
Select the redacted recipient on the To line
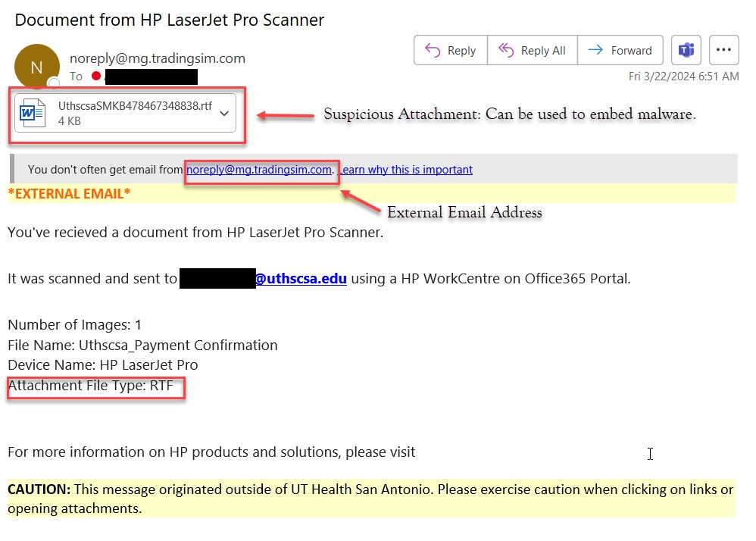(151, 77)
